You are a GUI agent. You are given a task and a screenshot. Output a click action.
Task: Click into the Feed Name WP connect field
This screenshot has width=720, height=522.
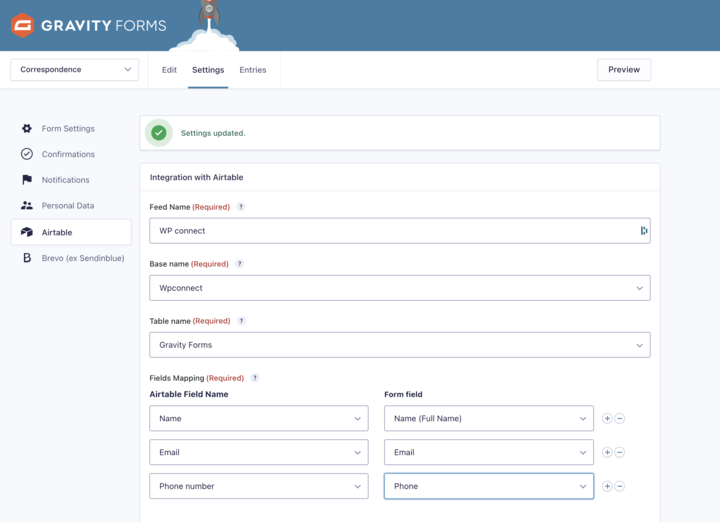[399, 231]
